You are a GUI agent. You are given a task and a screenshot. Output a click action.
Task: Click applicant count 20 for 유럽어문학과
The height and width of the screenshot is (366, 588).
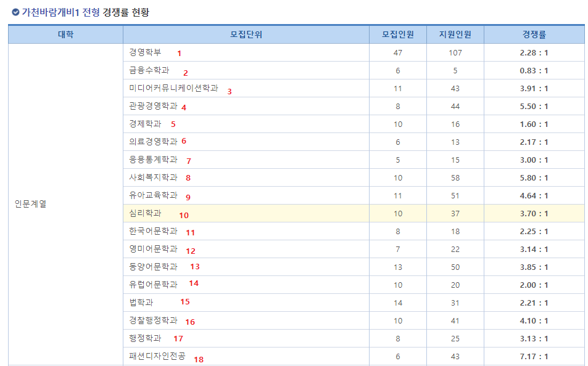(x=455, y=285)
